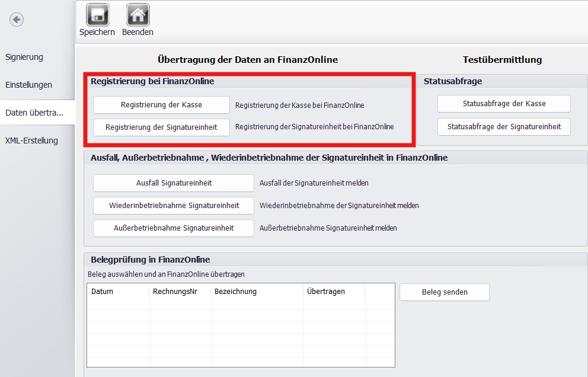
Task: Click the back arrow icon in sidebar
Action: (x=16, y=20)
